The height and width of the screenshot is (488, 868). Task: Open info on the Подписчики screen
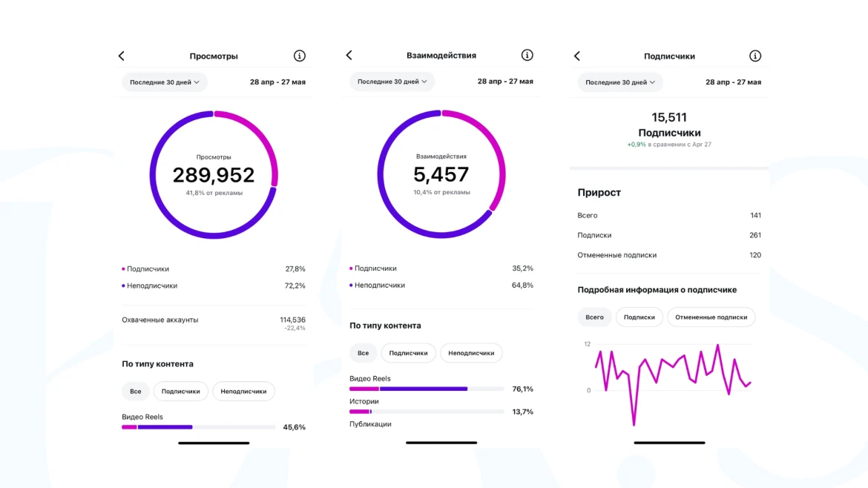point(755,56)
